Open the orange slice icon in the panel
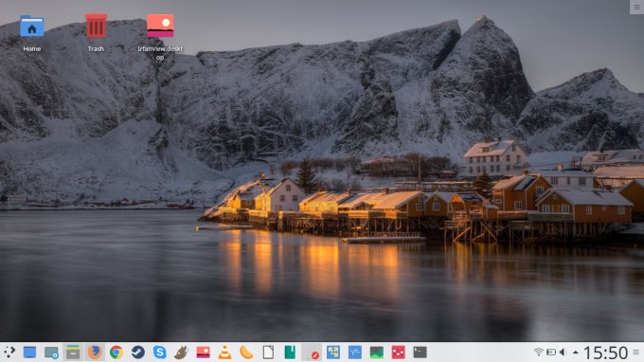 tap(246, 353)
